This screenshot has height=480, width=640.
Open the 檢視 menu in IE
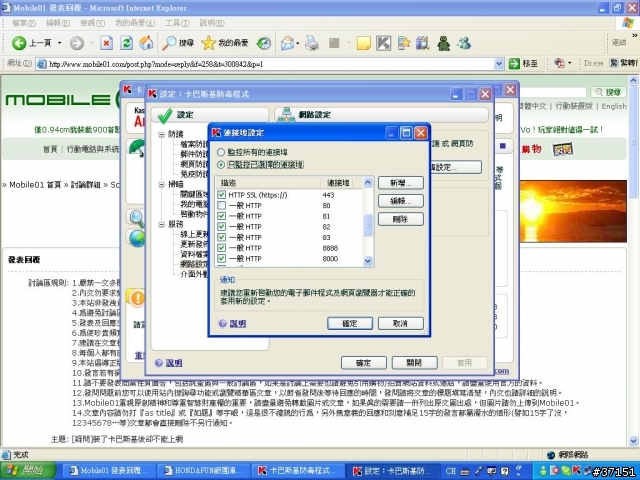click(92, 23)
